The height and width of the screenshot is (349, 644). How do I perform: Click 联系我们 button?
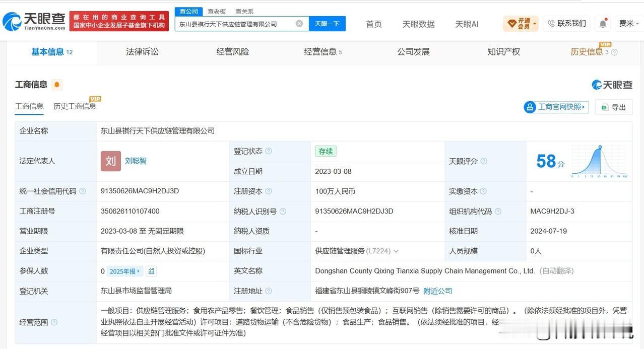coord(566,24)
